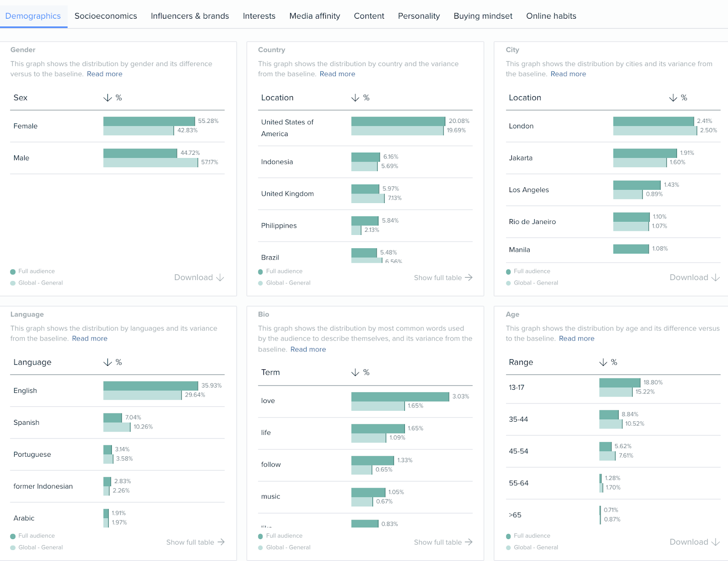728x561 pixels.
Task: Click the Full audience color dot in Language card
Action: 13,536
